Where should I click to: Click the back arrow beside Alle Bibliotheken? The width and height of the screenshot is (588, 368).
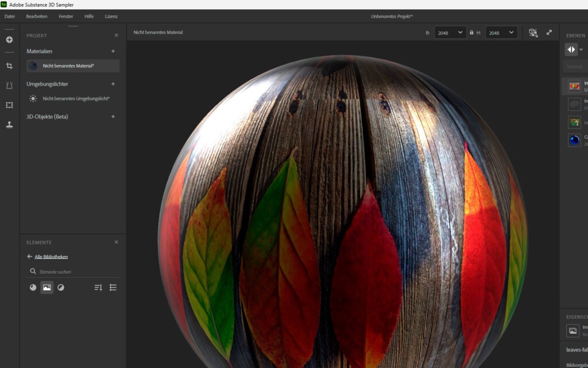tap(30, 256)
